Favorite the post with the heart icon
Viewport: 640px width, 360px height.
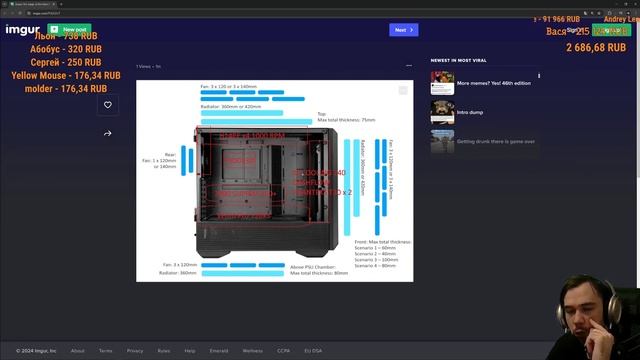108,105
